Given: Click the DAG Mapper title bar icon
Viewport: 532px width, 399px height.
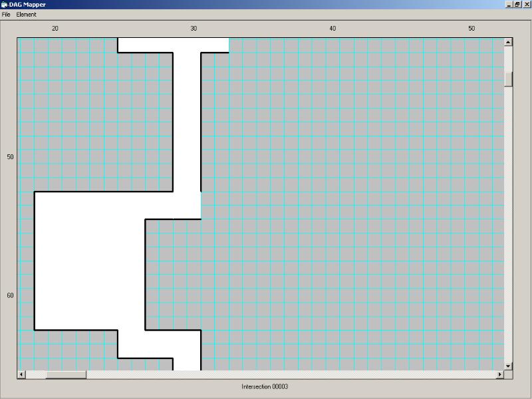Looking at the screenshot, I should click(4, 5).
